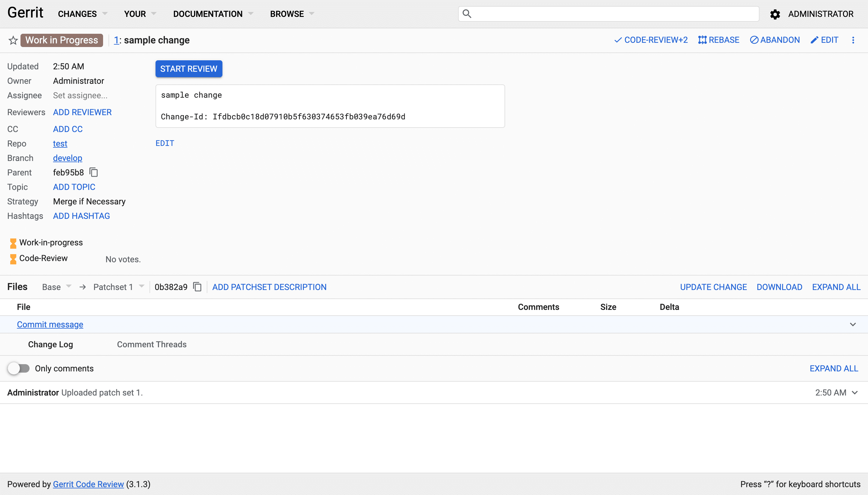Screen dimensions: 868x495
Task: Click the copy icon next to 0b382a9
Action: pos(197,287)
